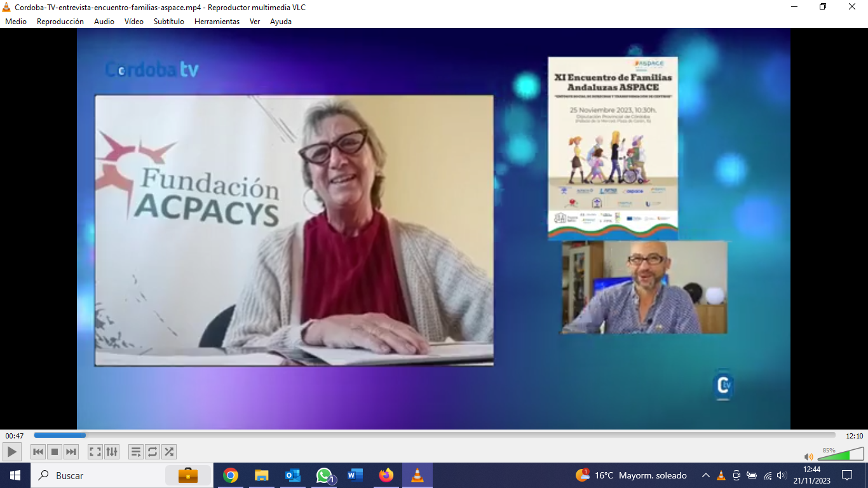Open Outlook from taskbar

293,475
